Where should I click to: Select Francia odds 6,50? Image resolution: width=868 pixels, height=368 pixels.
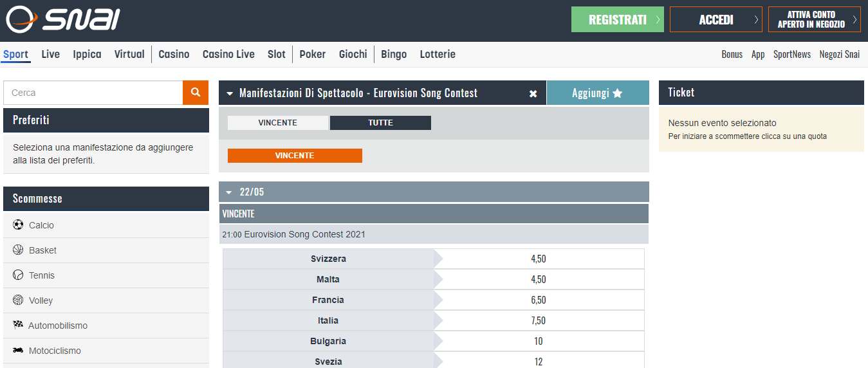tap(539, 300)
